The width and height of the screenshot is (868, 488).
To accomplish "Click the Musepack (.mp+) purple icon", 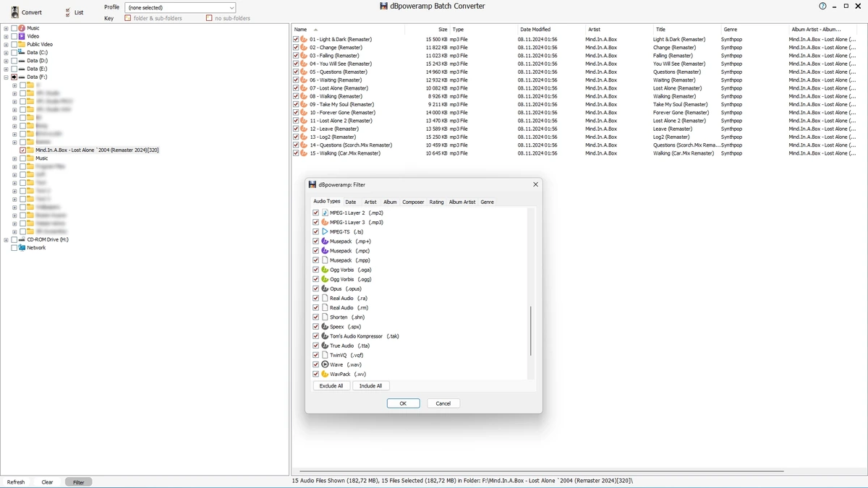I will 325,241.
